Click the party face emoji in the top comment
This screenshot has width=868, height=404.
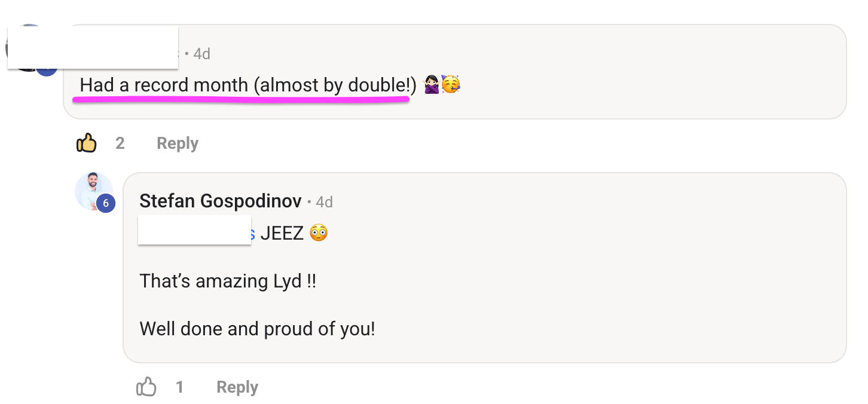(451, 85)
